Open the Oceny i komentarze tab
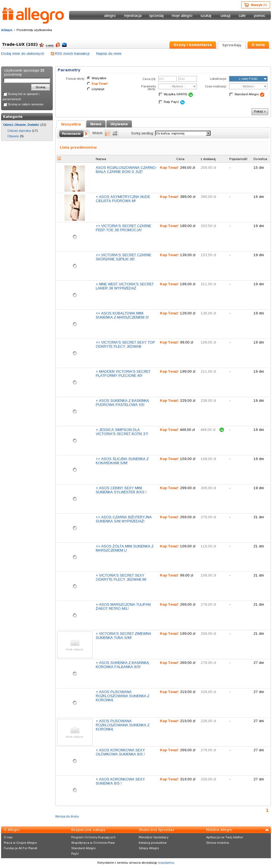Image resolution: width=272 pixels, height=868 pixels. click(x=193, y=45)
